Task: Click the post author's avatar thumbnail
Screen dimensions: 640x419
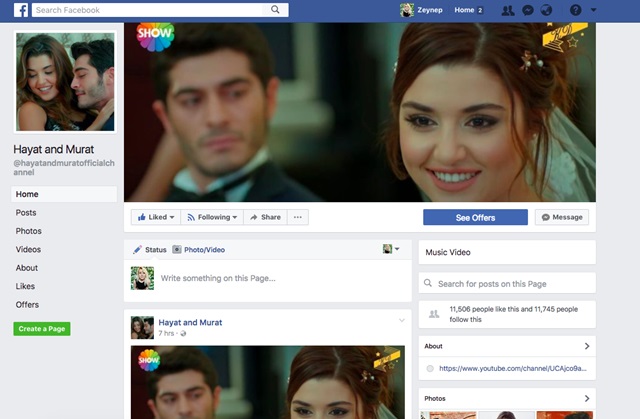Action: tap(142, 328)
